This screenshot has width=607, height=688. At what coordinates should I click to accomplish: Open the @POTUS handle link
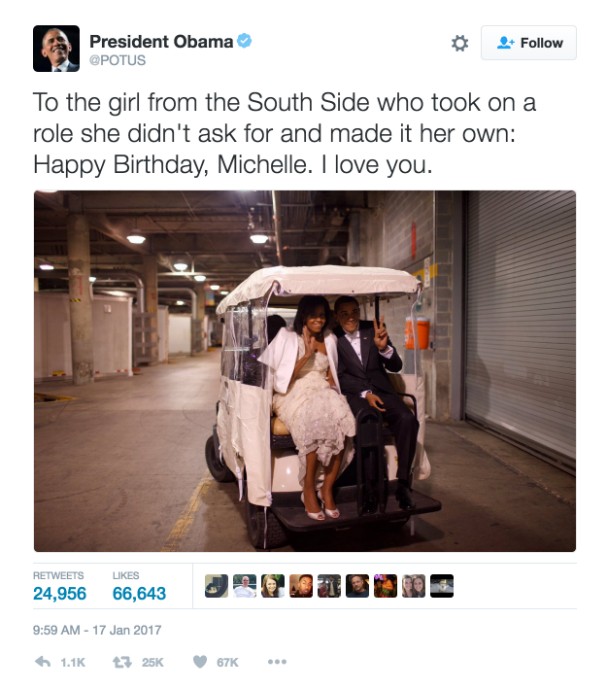pos(118,60)
